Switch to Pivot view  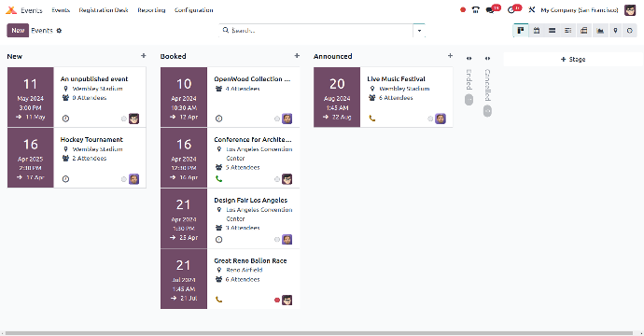point(583,31)
